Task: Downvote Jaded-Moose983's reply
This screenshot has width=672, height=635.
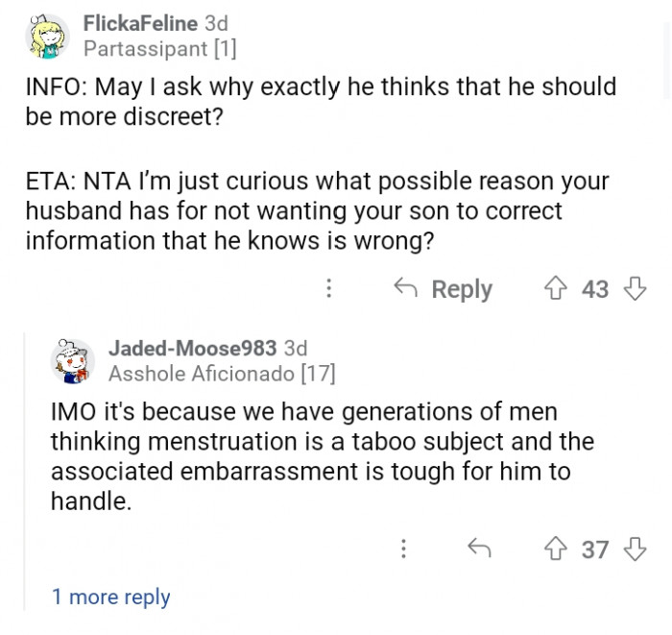Action: [x=635, y=549]
